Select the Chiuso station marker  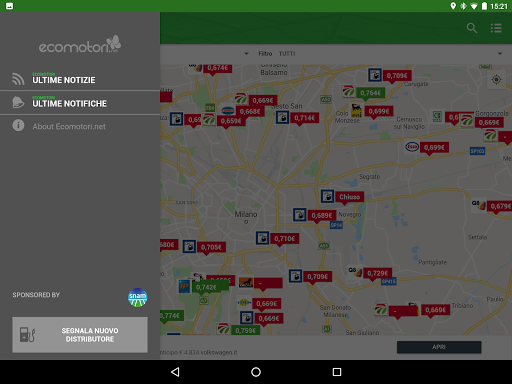click(x=349, y=197)
